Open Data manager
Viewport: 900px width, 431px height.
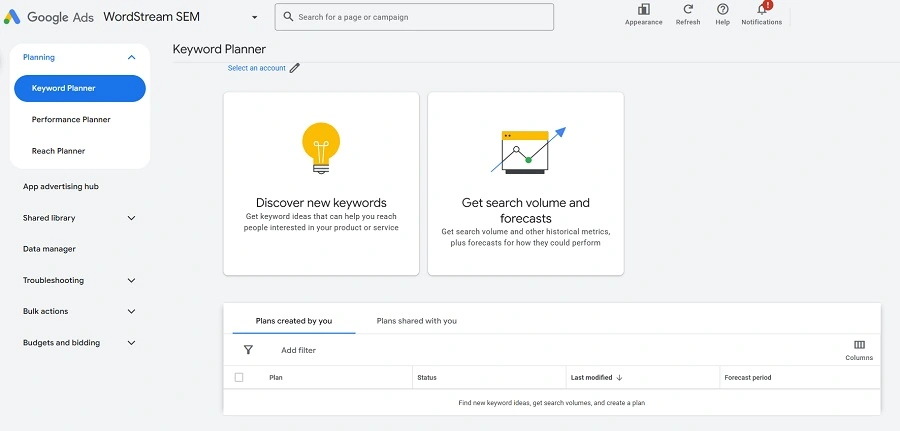[x=49, y=249]
